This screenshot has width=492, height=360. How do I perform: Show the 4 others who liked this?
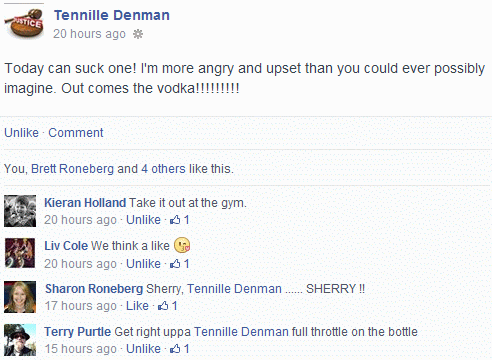163,169
